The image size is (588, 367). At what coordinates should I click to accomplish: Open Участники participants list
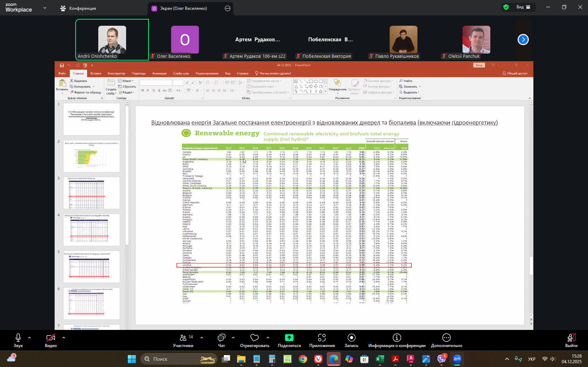click(x=183, y=338)
